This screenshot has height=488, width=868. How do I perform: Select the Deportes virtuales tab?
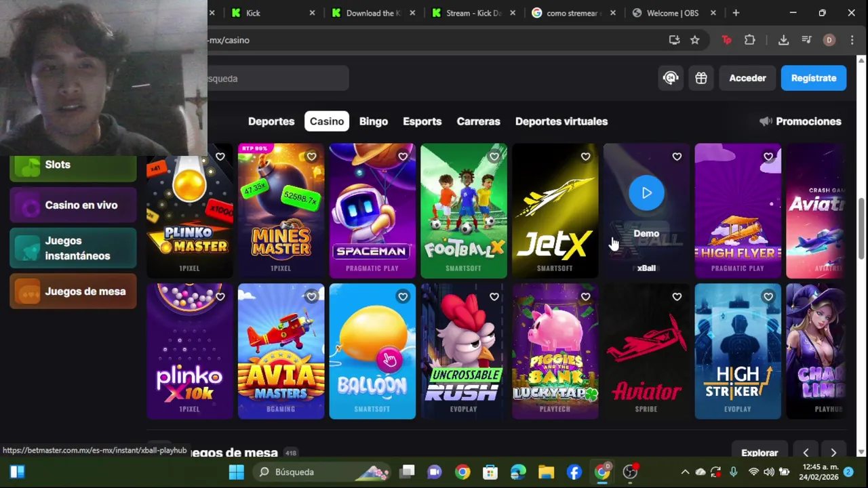click(x=561, y=121)
